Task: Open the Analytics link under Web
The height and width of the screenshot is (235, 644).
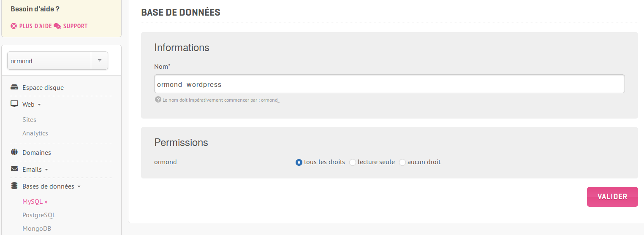Action: click(x=35, y=133)
